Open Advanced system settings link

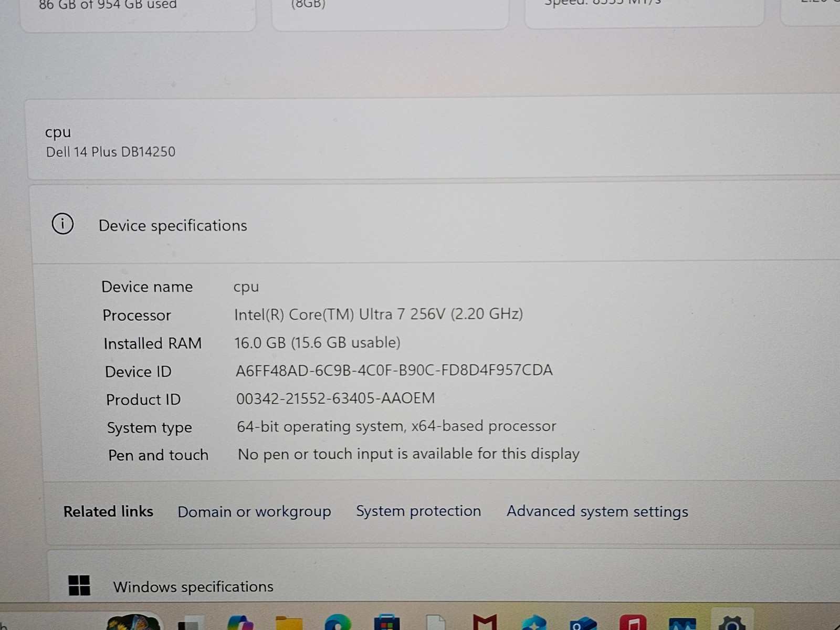597,511
